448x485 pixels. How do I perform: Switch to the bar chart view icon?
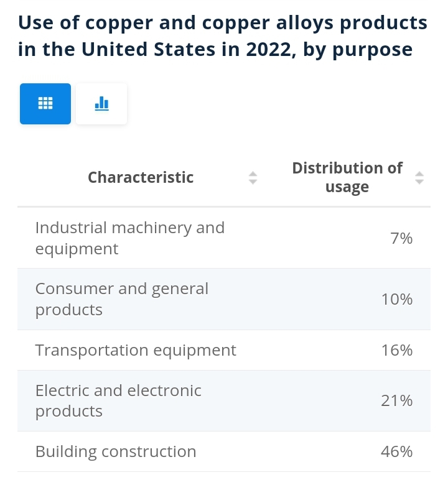(101, 104)
